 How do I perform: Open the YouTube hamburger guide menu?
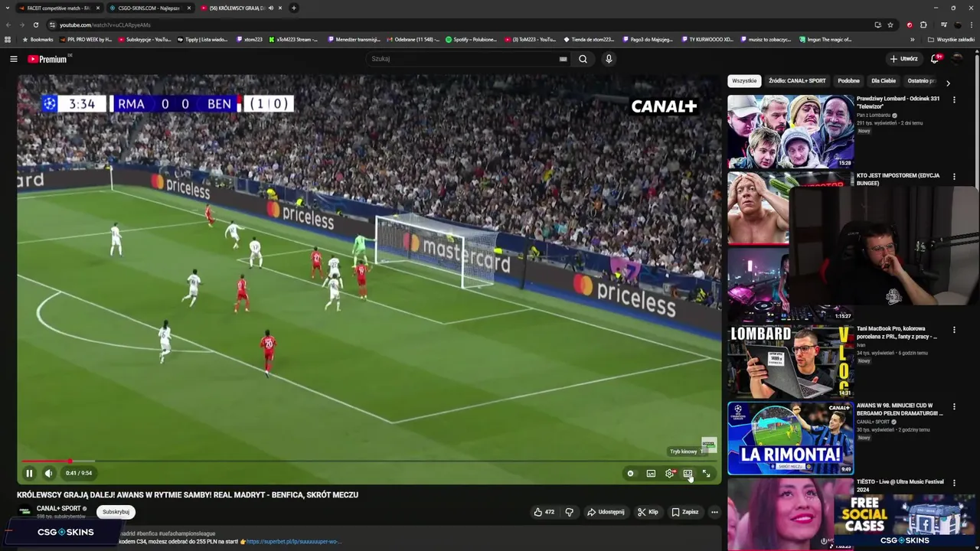pyautogui.click(x=13, y=59)
